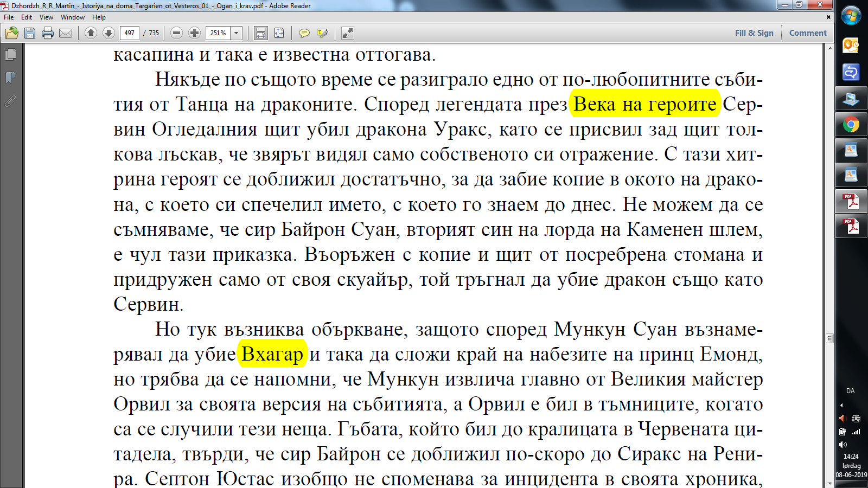
Task: Close the document with small x
Action: click(x=828, y=17)
